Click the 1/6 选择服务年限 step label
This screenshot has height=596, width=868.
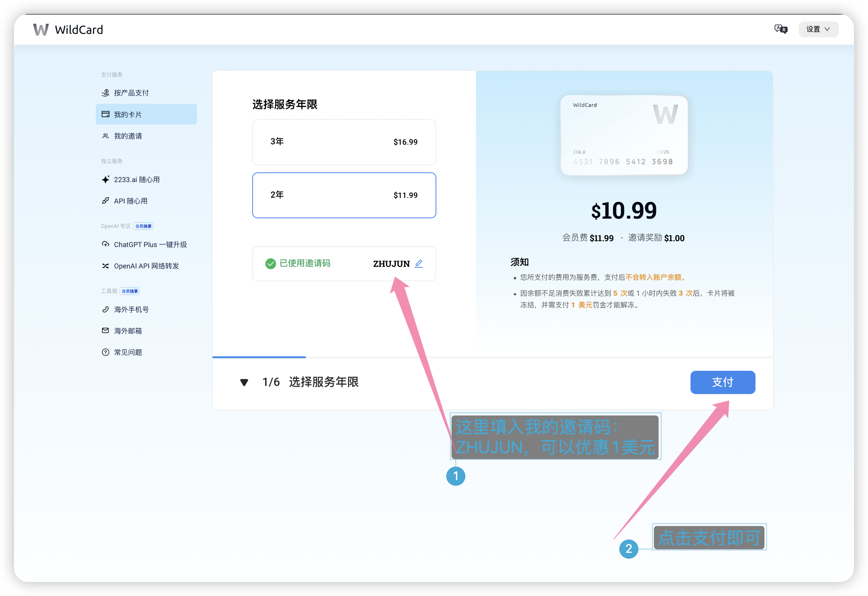[310, 382]
